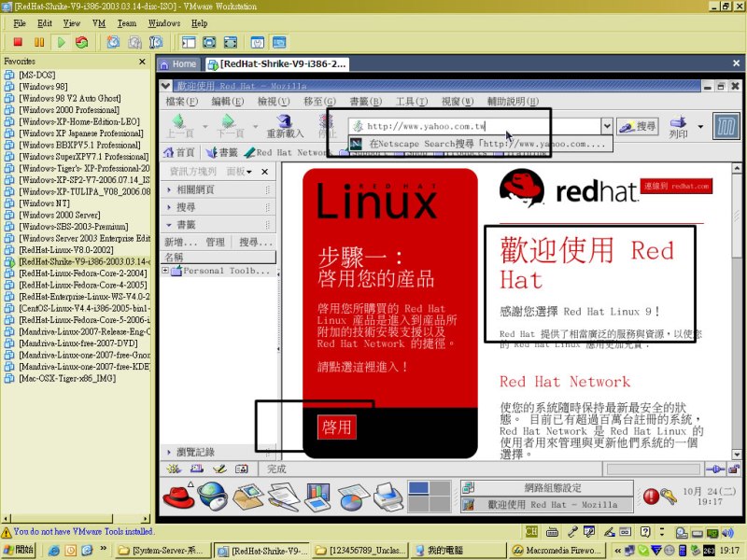Screen dimensions: 747x560
Task: Click the URL address input field
Action: pos(476,126)
